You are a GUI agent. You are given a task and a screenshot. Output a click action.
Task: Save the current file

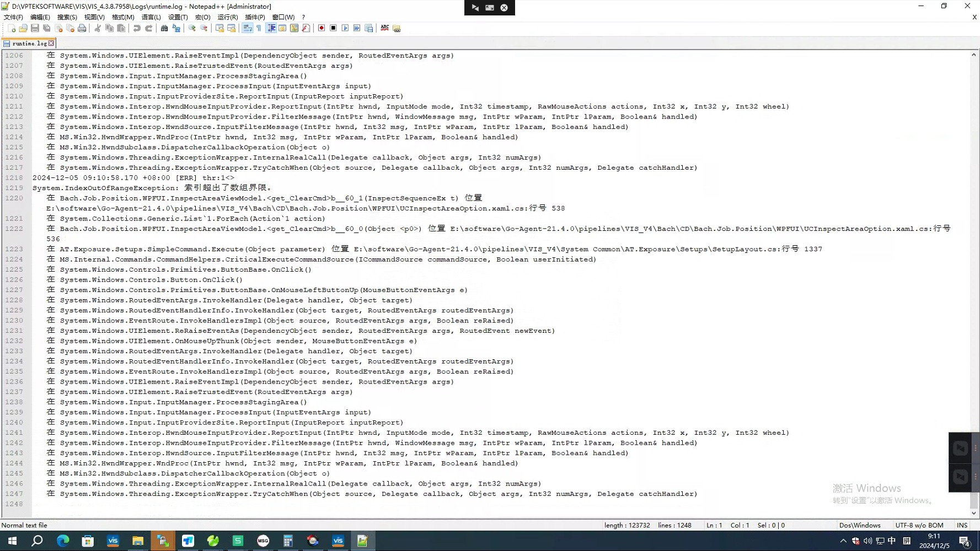tap(35, 28)
